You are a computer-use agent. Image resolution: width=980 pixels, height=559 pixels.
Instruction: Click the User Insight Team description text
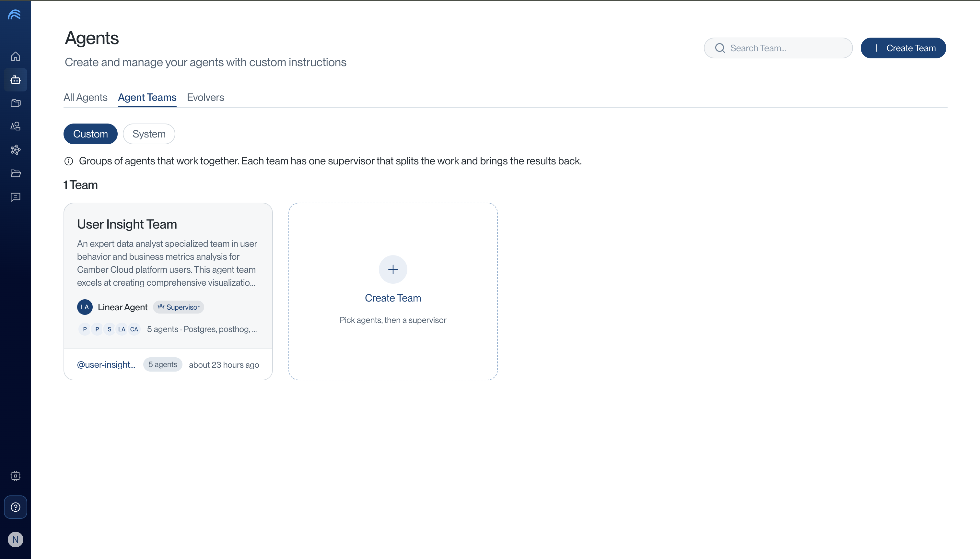click(167, 263)
